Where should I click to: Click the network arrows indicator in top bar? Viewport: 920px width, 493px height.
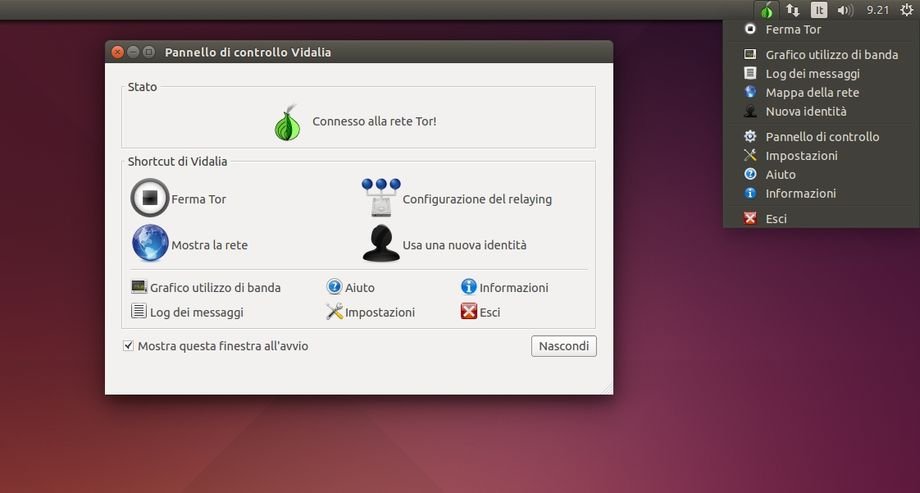pyautogui.click(x=792, y=10)
